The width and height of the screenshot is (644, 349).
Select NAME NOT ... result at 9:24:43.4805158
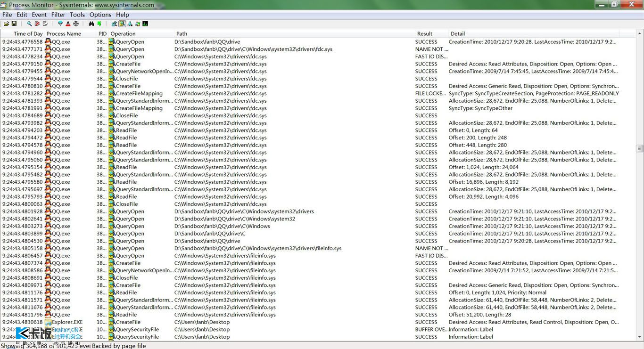pyautogui.click(x=432, y=248)
